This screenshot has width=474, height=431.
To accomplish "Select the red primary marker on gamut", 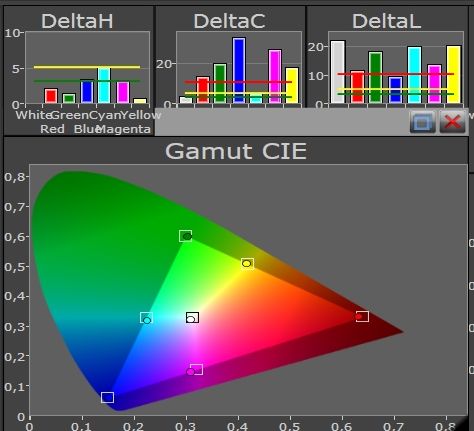I will [362, 316].
